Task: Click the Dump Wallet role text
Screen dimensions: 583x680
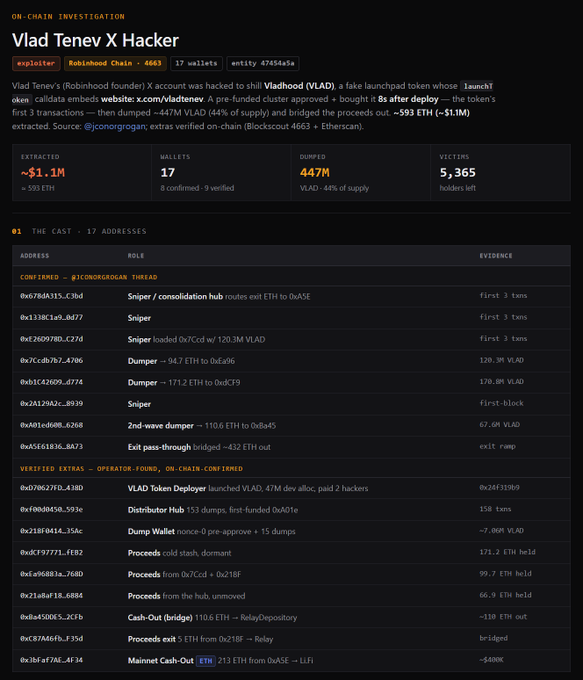Action: coord(151,532)
